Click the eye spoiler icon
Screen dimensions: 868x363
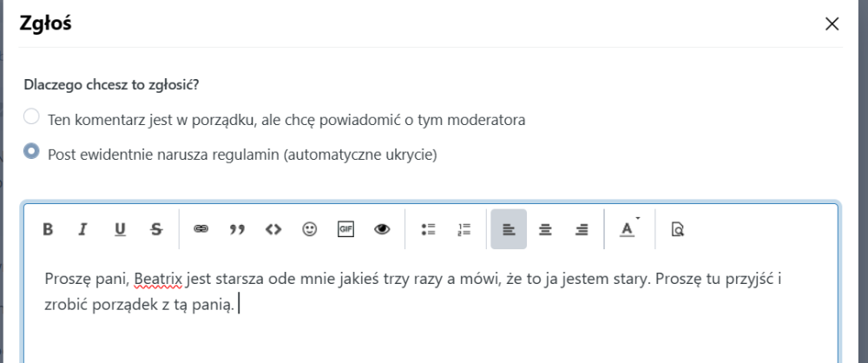coord(382,229)
